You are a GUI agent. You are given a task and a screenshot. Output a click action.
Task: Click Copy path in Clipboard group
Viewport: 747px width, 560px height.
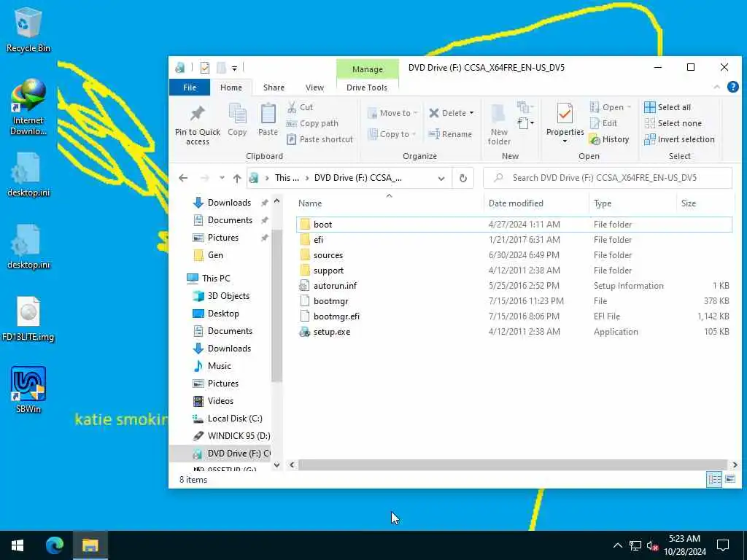point(312,123)
